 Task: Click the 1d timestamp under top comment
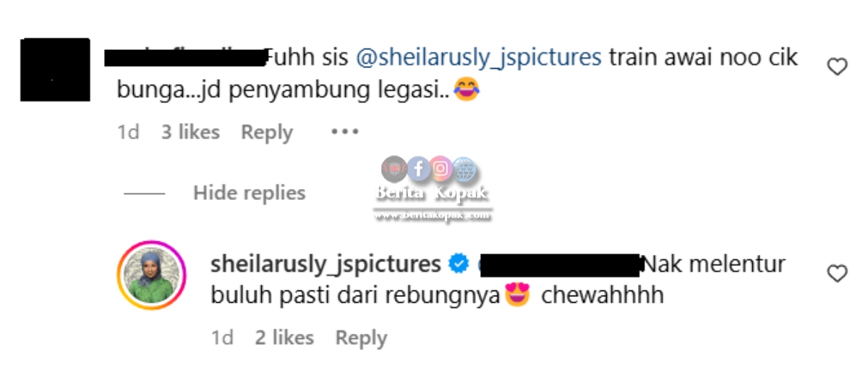pos(128,133)
